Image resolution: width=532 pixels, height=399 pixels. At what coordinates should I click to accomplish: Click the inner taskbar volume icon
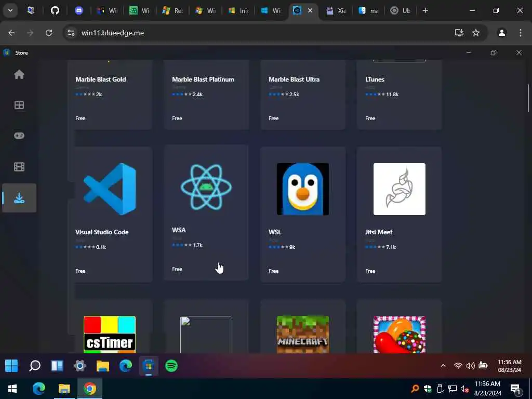coord(470,365)
